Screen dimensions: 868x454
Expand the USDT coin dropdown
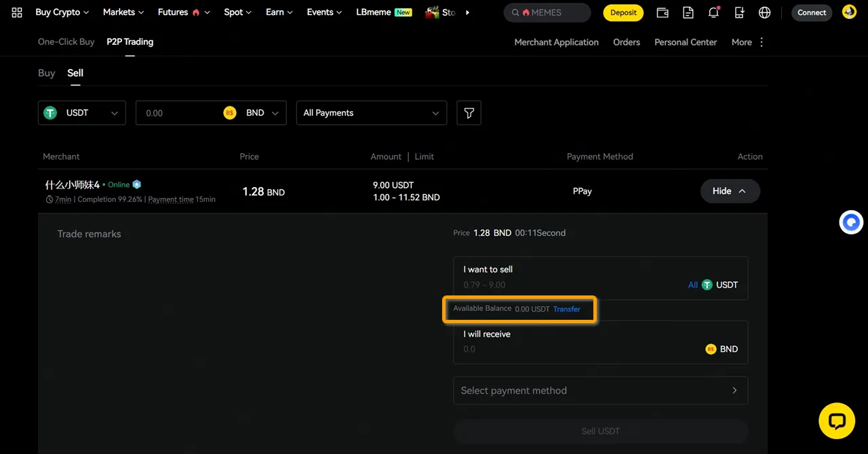pos(82,113)
